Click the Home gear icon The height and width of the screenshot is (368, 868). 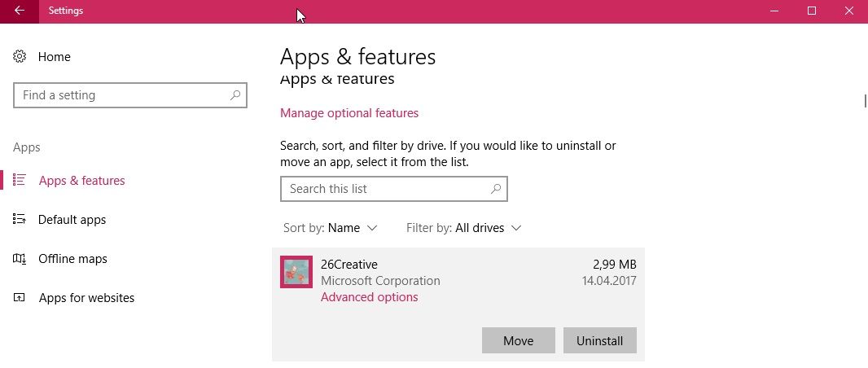tap(20, 57)
